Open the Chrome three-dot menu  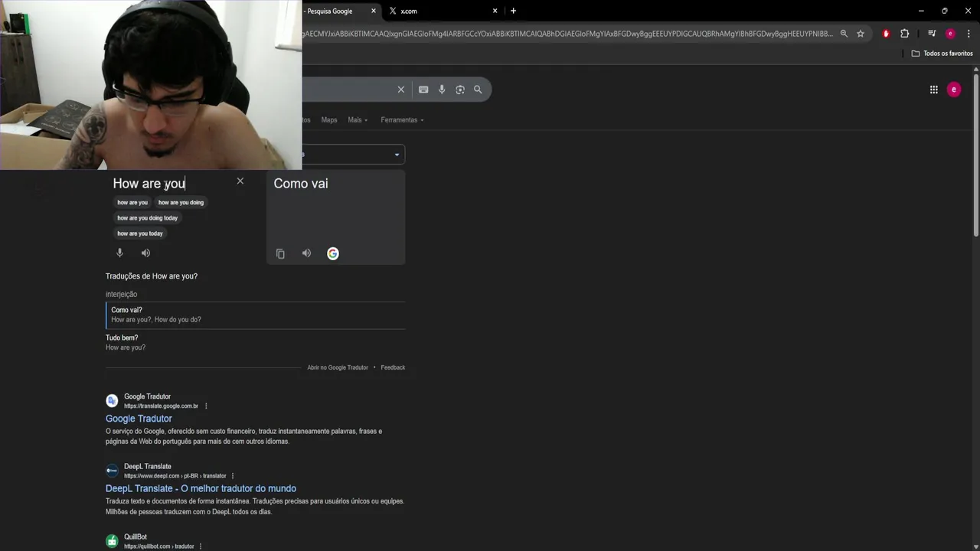pos(969,34)
